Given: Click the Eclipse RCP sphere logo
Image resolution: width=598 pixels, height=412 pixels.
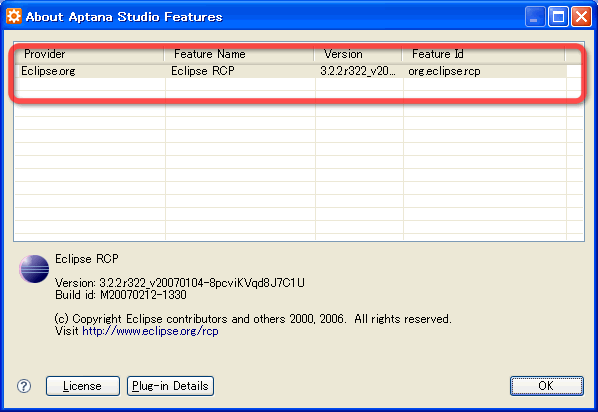Looking at the screenshot, I should click(34, 269).
